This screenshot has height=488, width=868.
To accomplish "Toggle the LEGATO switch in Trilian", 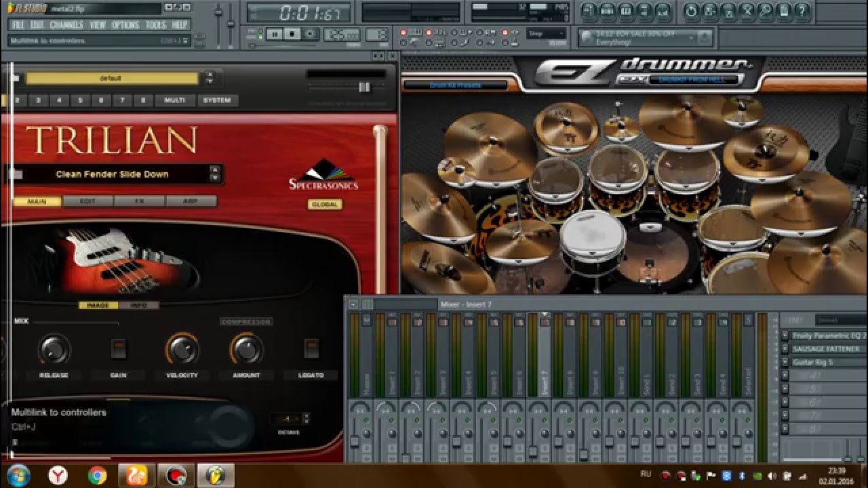I will (x=311, y=348).
